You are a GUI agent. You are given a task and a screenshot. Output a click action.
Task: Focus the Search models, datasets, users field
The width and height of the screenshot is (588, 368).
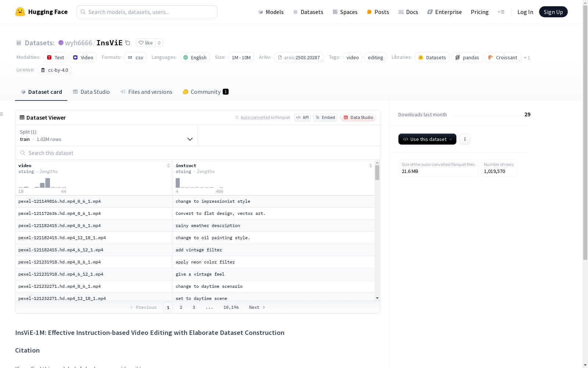click(147, 12)
